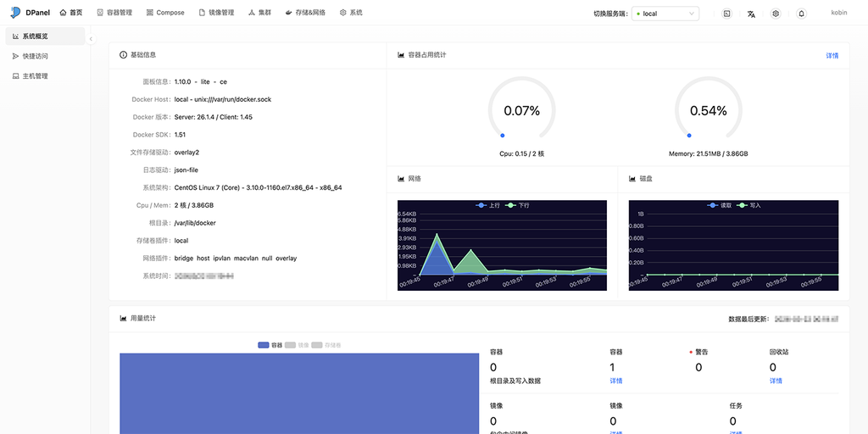Open the kobin user menu
This screenshot has width=868, height=434.
[x=838, y=13]
